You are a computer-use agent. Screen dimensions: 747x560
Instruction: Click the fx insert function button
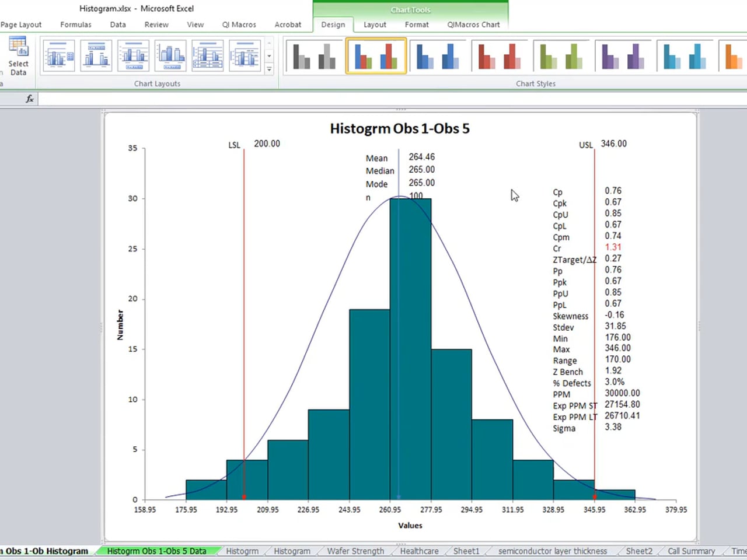(30, 99)
